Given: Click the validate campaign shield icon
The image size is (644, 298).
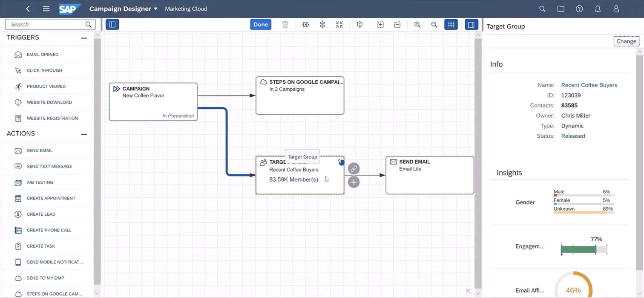Looking at the screenshot, I should click(x=359, y=24).
